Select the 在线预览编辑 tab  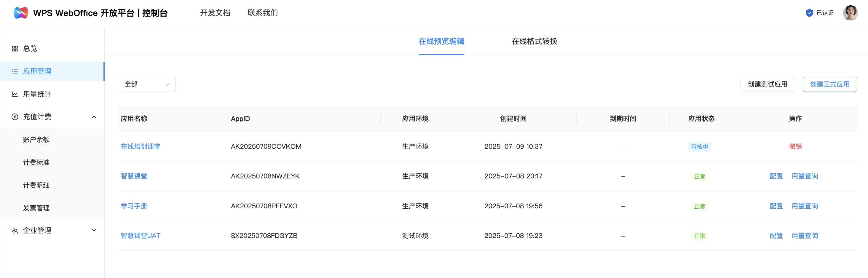tap(441, 41)
